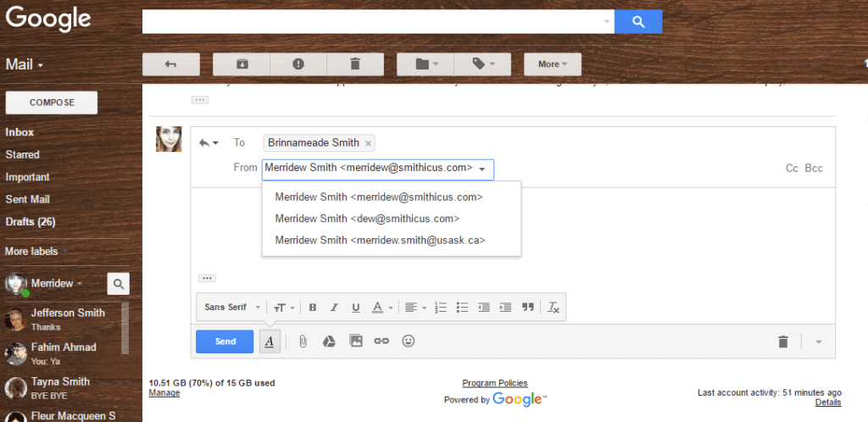Toggle italic text formatting
This screenshot has width=868, height=422.
coord(334,308)
